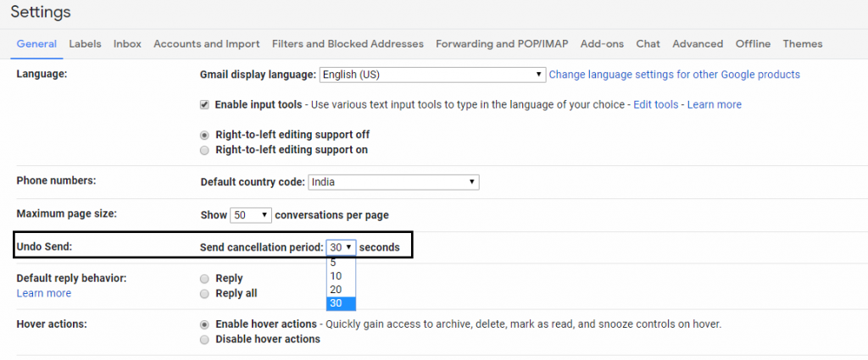Screen dimensions: 868x360
Task: Open Accounts and Import tab
Action: 207,44
